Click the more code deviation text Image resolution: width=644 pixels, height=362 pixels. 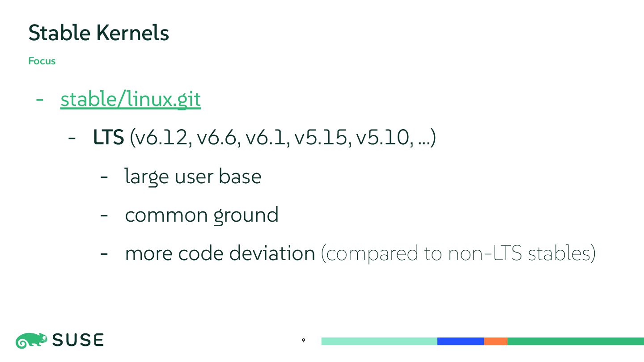[x=220, y=253]
